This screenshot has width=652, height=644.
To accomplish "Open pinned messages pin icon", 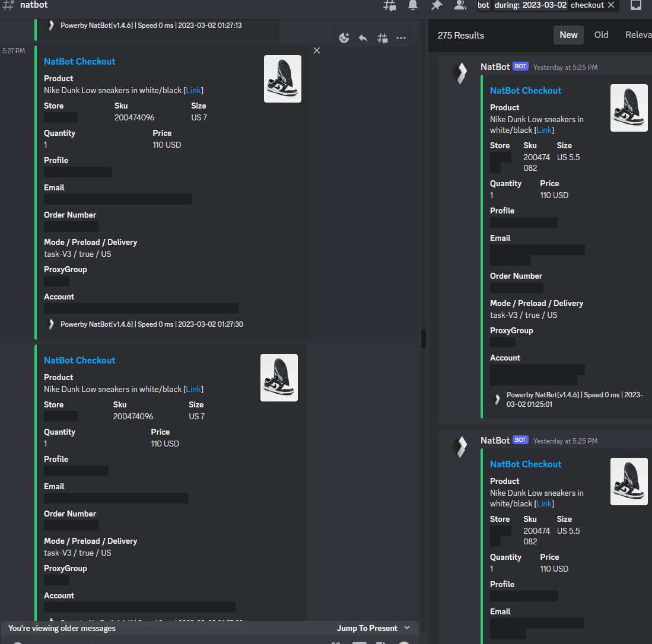I will [436, 5].
